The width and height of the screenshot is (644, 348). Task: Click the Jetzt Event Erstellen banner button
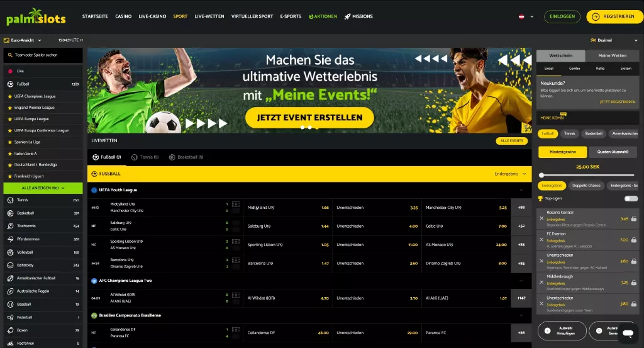(x=309, y=118)
